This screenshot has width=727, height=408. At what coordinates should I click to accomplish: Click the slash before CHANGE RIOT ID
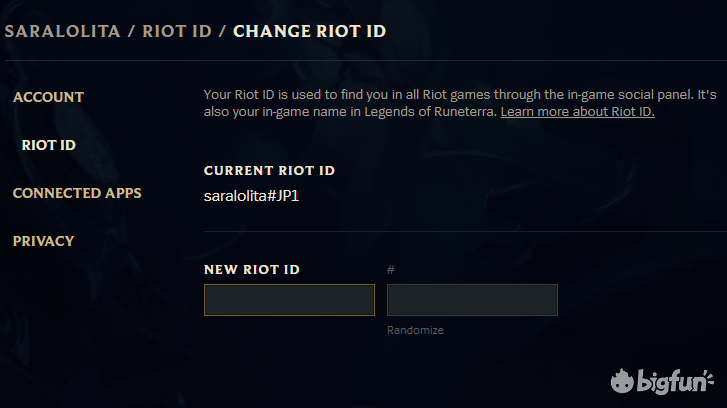pyautogui.click(x=223, y=32)
